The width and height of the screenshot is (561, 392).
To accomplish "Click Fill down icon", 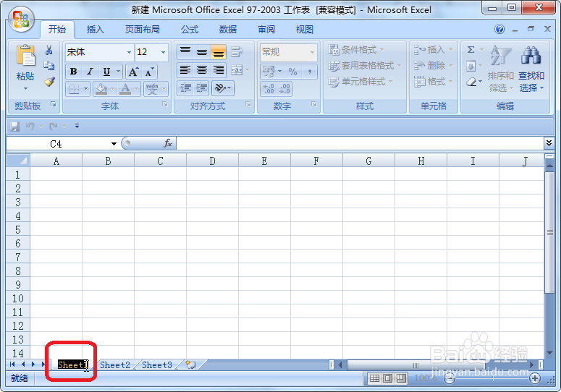I will tap(471, 66).
